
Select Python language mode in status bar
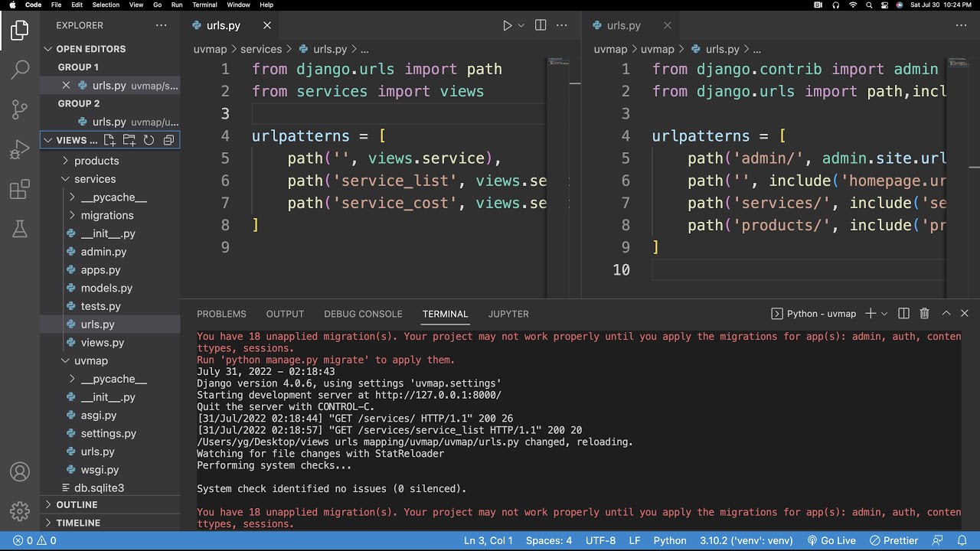pyautogui.click(x=670, y=540)
